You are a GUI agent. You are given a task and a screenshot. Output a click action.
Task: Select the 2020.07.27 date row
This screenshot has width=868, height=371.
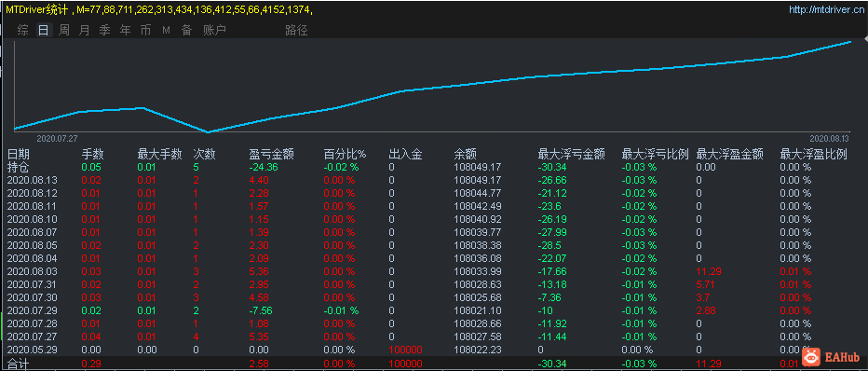pyautogui.click(x=434, y=337)
